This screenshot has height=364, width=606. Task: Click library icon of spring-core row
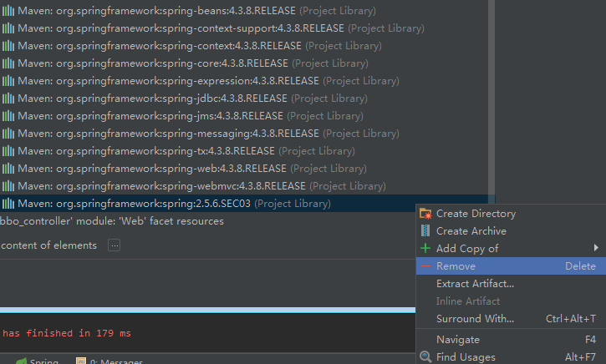click(8, 63)
